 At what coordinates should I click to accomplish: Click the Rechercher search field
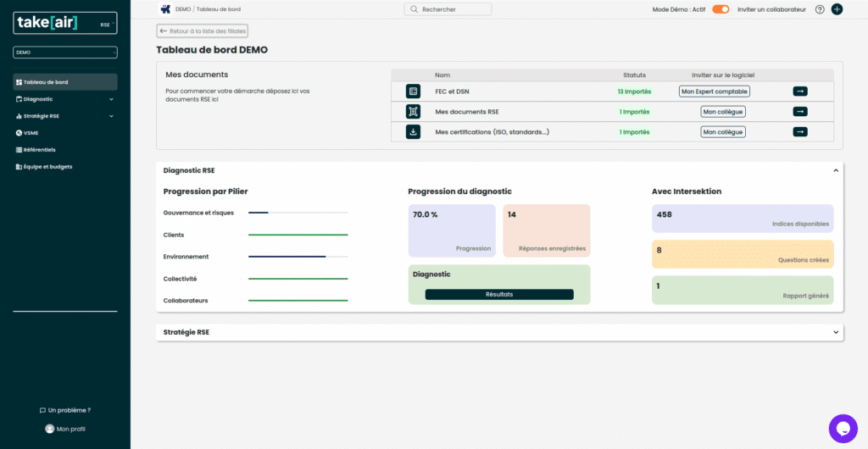point(448,9)
